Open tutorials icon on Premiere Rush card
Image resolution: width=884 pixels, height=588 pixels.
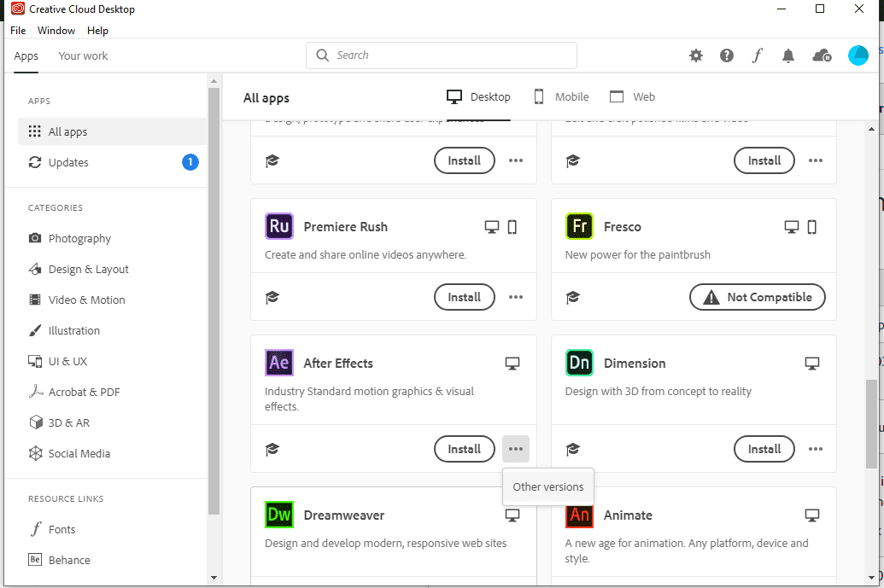272,297
